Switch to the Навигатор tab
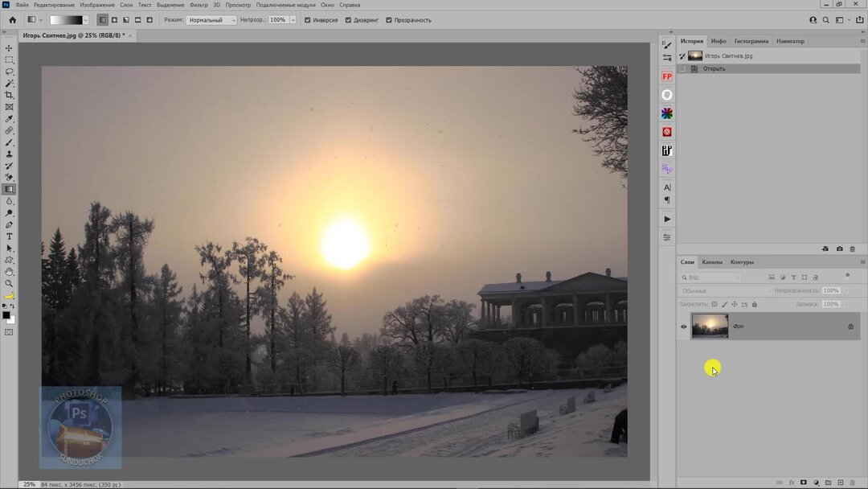The height and width of the screenshot is (489, 868). coord(790,41)
